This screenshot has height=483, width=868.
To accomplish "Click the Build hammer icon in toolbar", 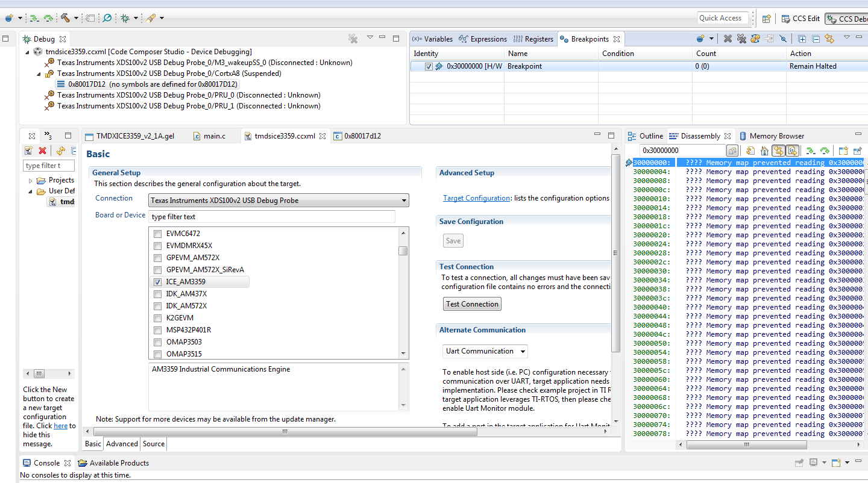I will pos(64,18).
